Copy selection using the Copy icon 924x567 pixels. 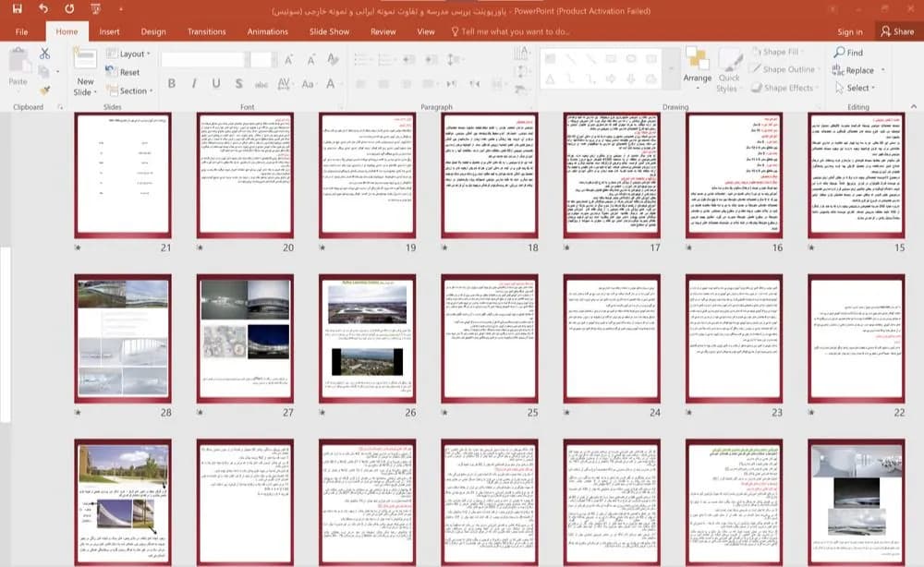click(43, 72)
